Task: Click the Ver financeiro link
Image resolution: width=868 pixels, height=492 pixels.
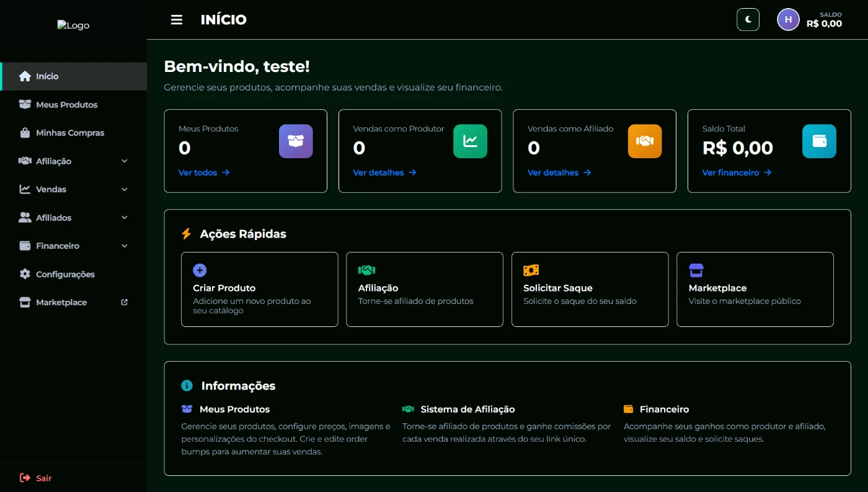Action: (x=736, y=173)
